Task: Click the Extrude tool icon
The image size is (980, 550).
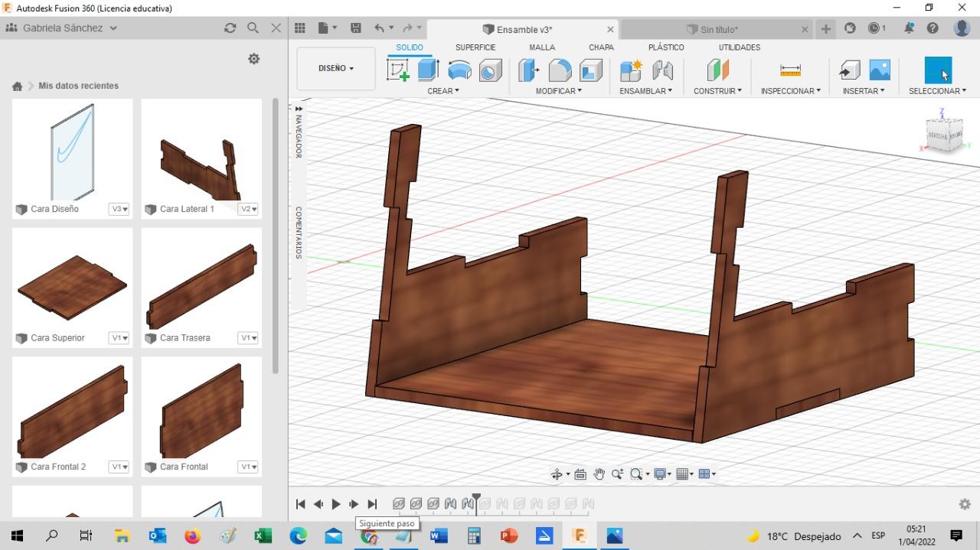Action: [428, 70]
